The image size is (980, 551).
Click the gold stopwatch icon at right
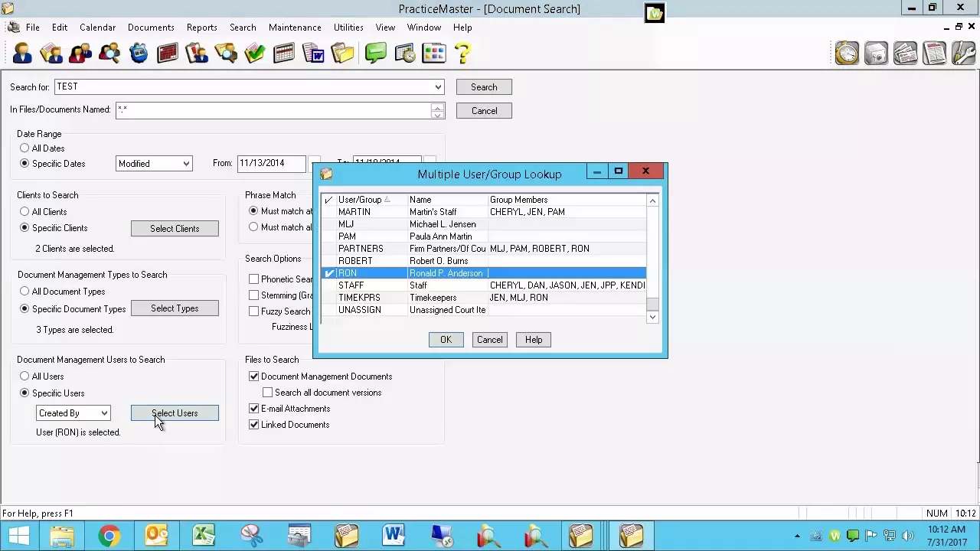tap(848, 53)
